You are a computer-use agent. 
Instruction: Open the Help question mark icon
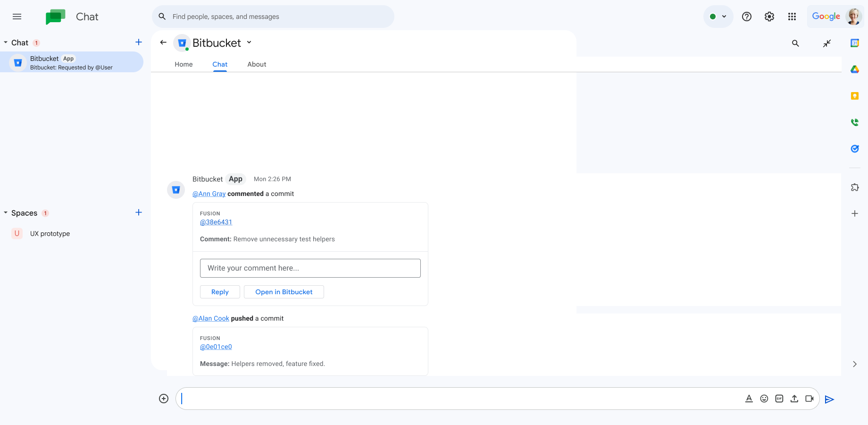click(747, 17)
